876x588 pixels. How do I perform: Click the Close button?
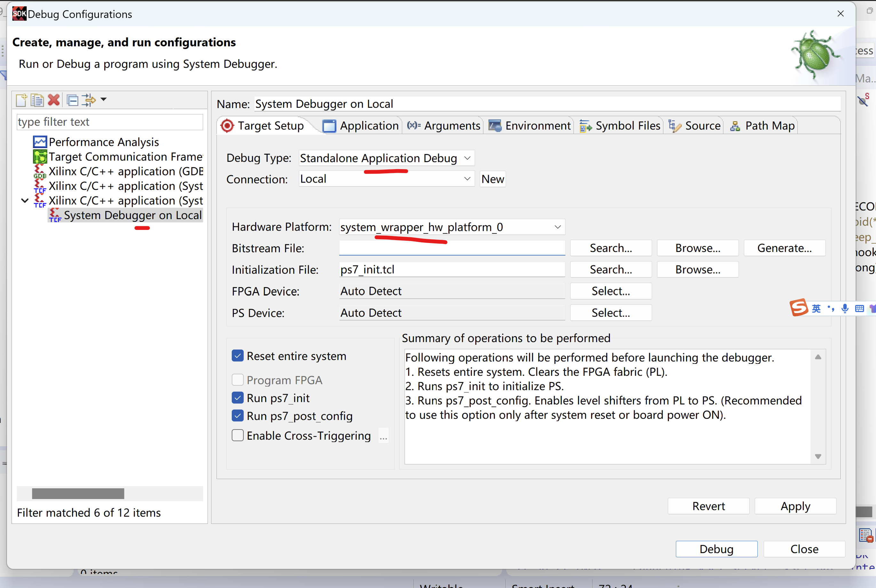(804, 549)
